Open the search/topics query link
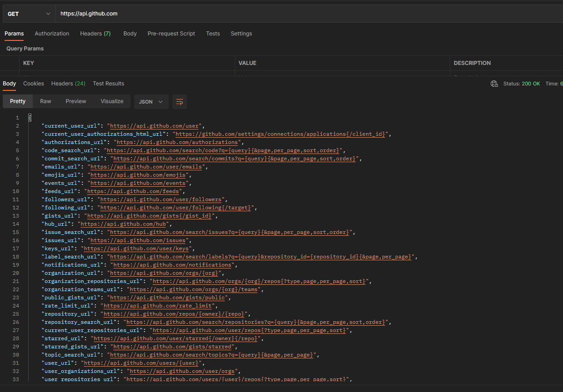 [212, 355]
